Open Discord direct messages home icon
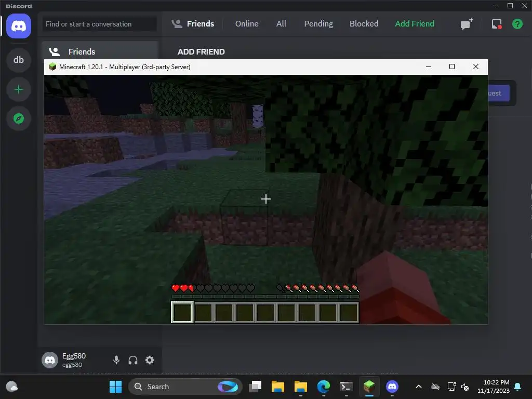 [x=19, y=26]
